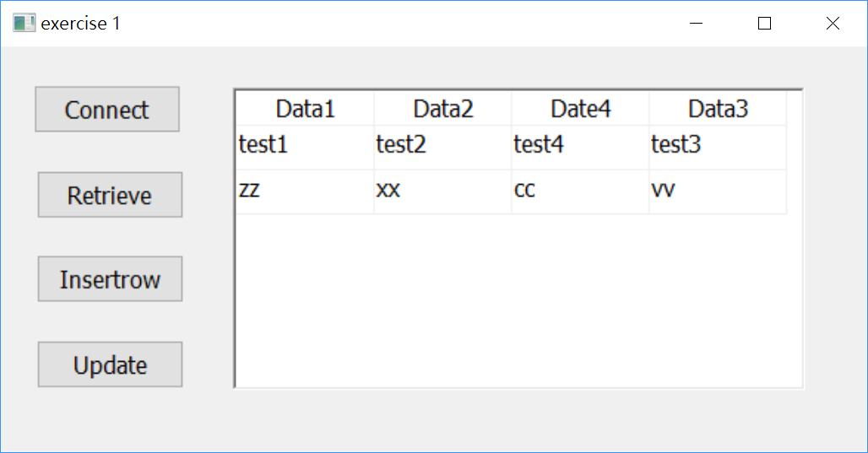
Task: Select the cell with test3
Action: click(718, 147)
